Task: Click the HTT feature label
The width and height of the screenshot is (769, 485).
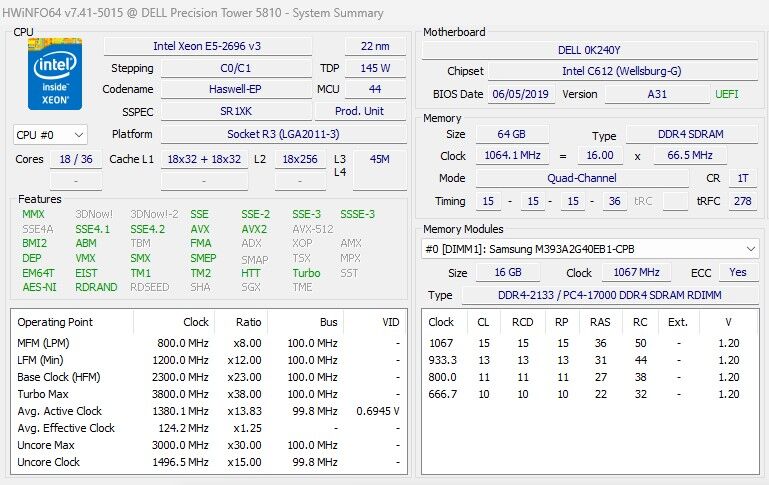Action: (251, 273)
